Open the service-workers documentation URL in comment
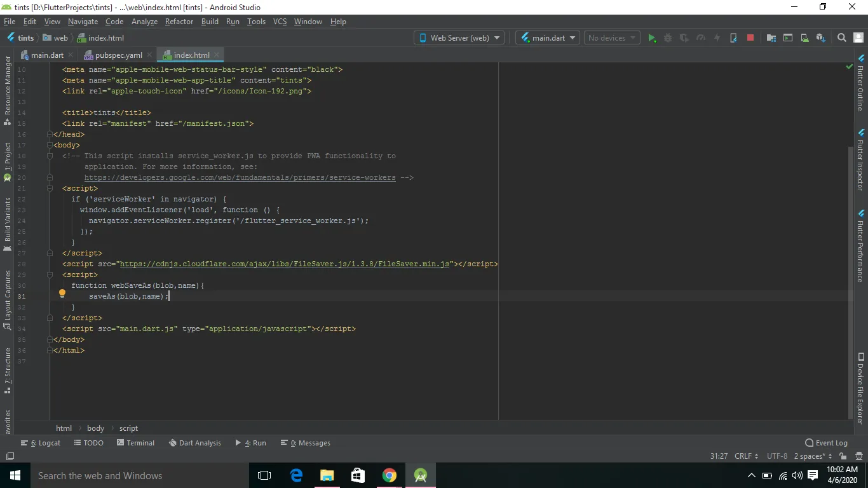The width and height of the screenshot is (868, 488). point(240,177)
